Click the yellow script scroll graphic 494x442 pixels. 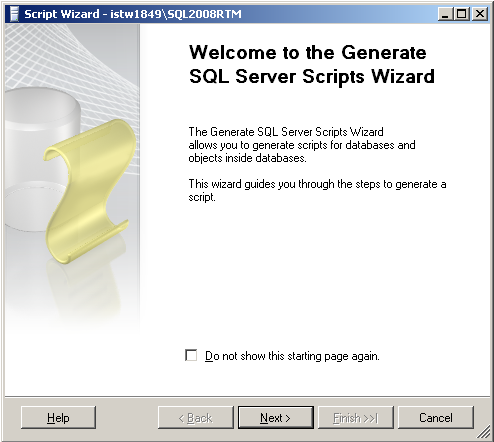click(x=89, y=192)
